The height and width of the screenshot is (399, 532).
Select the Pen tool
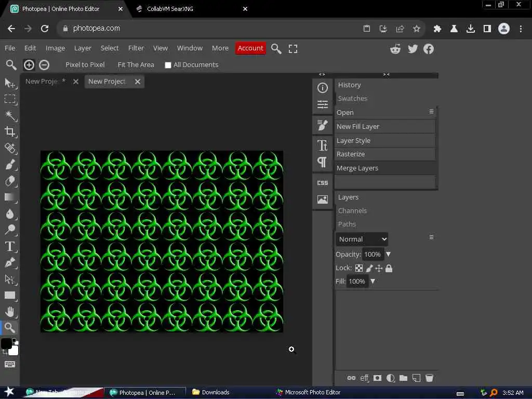pos(9,262)
